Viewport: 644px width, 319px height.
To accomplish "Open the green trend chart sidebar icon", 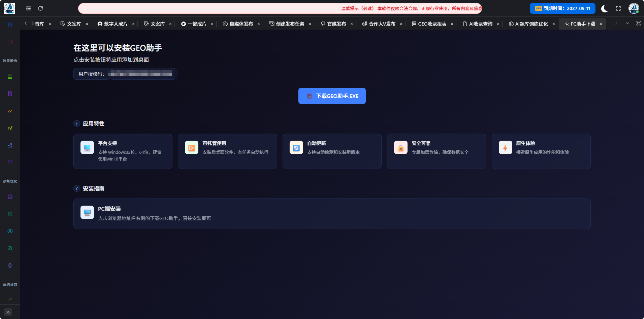I will click(x=10, y=128).
